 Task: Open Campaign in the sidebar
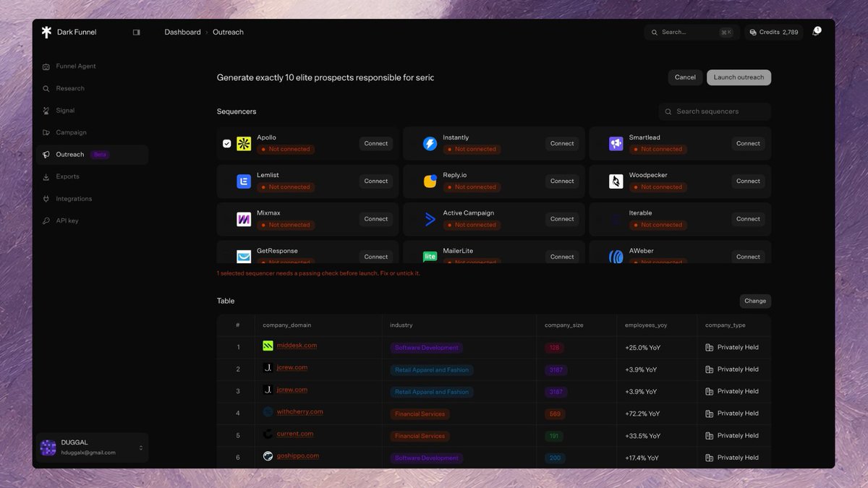click(x=92, y=132)
